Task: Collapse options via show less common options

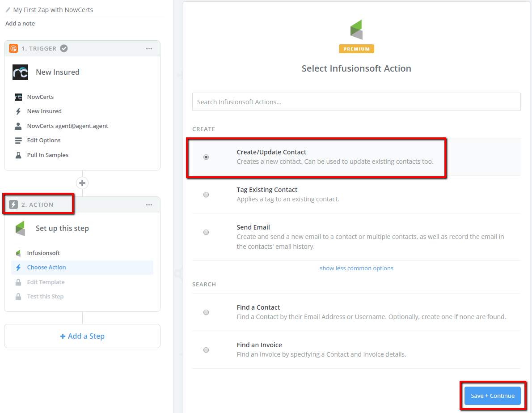Action: [x=356, y=268]
